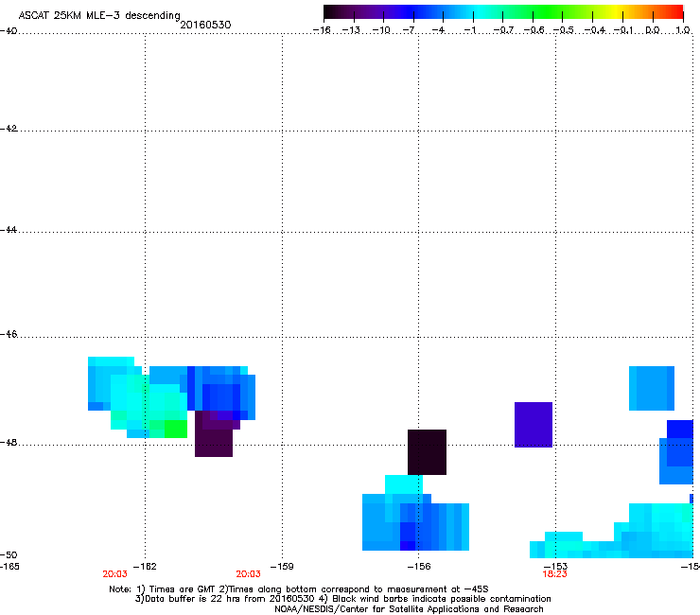Click the bright green data cell near -162
The height and width of the screenshot is (615, 700).
176,429
